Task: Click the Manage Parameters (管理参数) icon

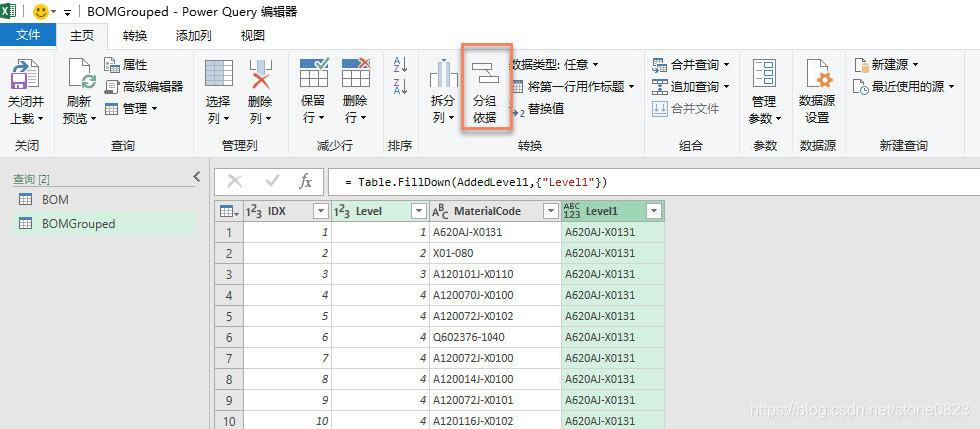Action: [x=764, y=74]
